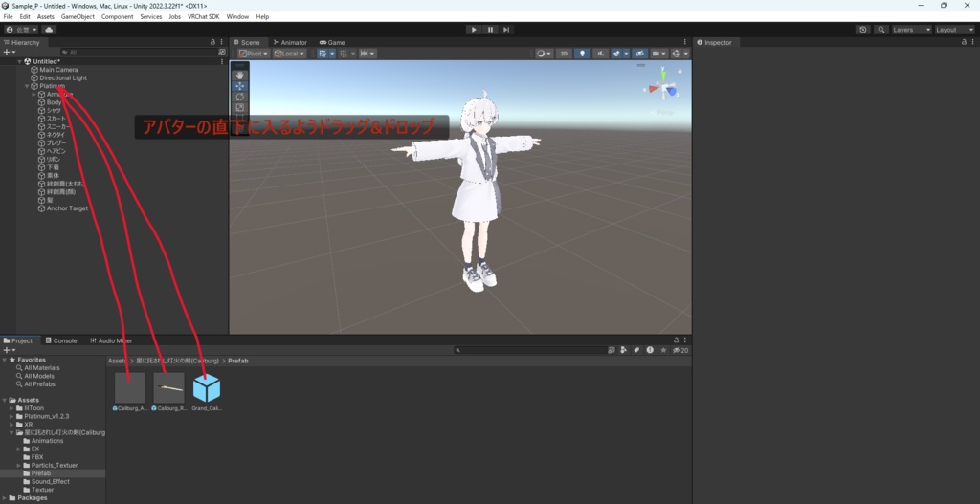Toggle hidden objects visibility in Scene

[x=639, y=54]
